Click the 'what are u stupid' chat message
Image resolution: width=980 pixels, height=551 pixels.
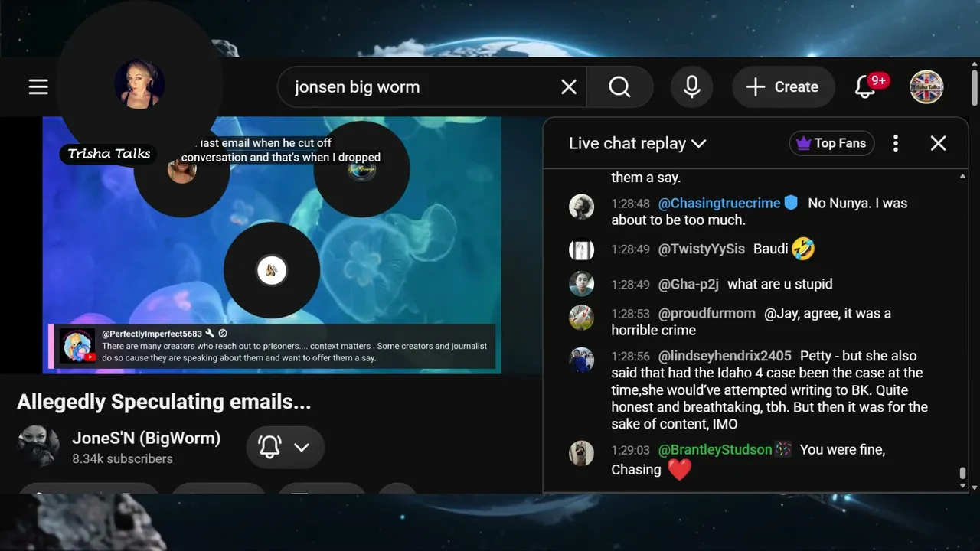pos(780,284)
